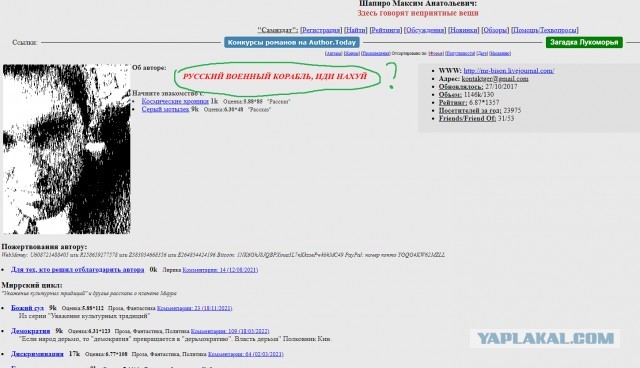640x368 pixels.
Task: Click the Посетителей за год label
Action: pyautogui.click(x=471, y=111)
